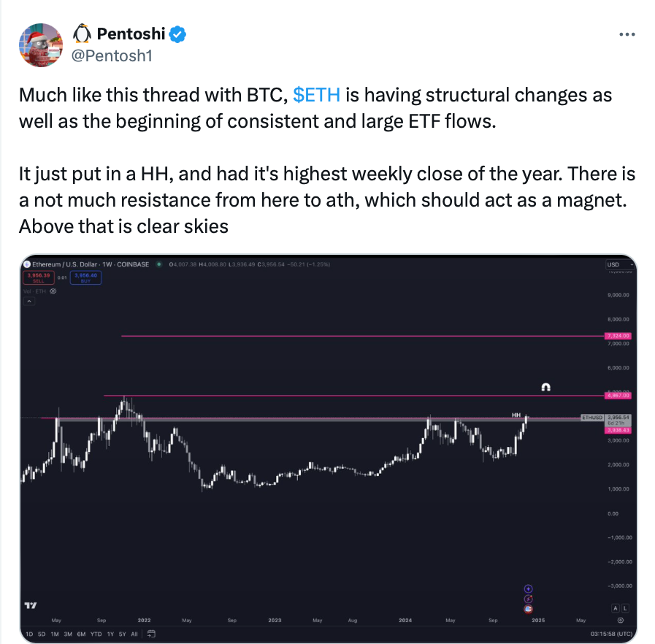Click the blue verified badge

tap(178, 34)
